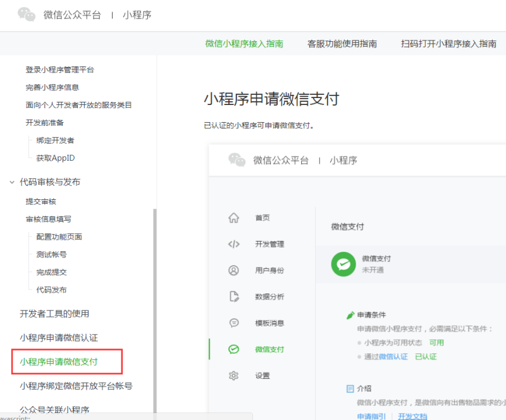Click the green payment icon beside 微信支付 menu
Screen dimensions: 506x420
tap(233, 349)
